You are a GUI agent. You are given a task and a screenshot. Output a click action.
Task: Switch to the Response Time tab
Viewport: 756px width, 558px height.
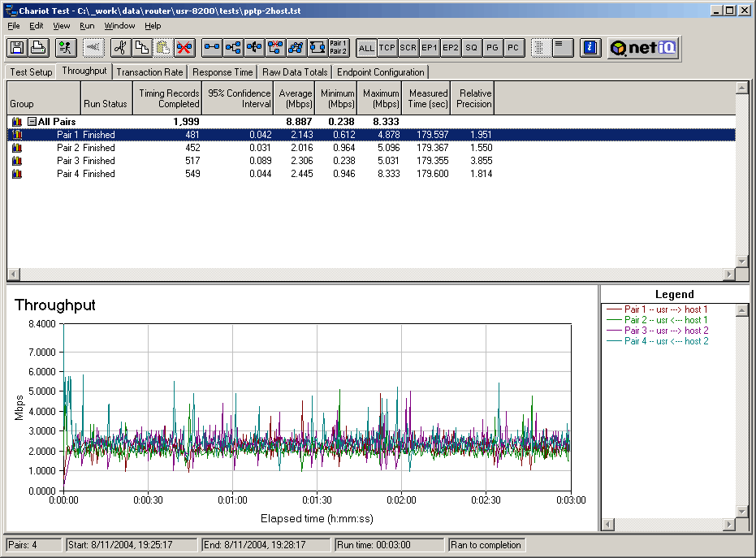point(223,72)
